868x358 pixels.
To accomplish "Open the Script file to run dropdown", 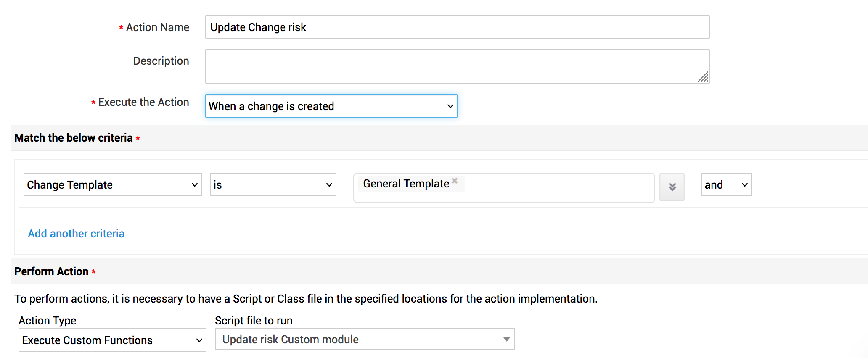I will (x=365, y=340).
